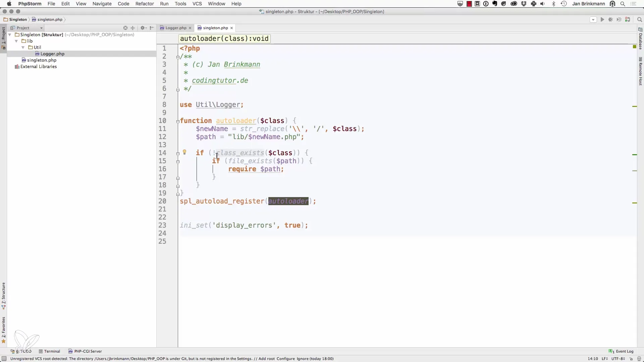Select singleton.php in the project tree
The image size is (644, 362).
click(x=42, y=60)
